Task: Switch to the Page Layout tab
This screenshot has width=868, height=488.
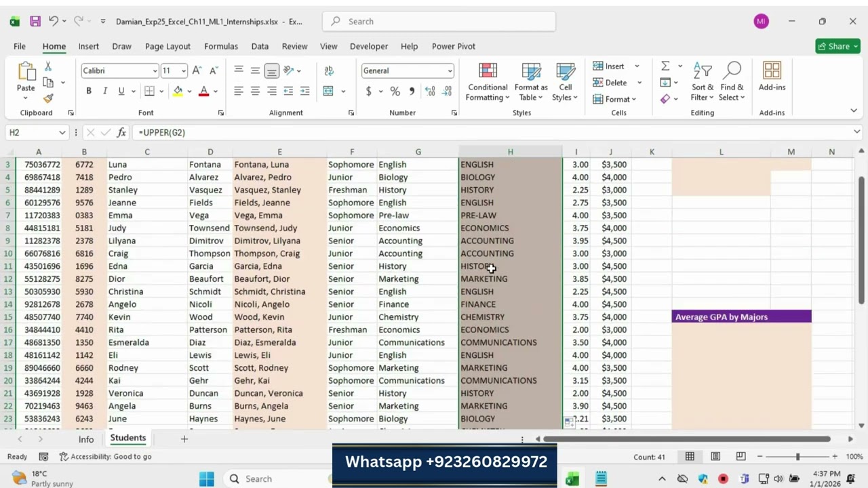Action: 167,46
